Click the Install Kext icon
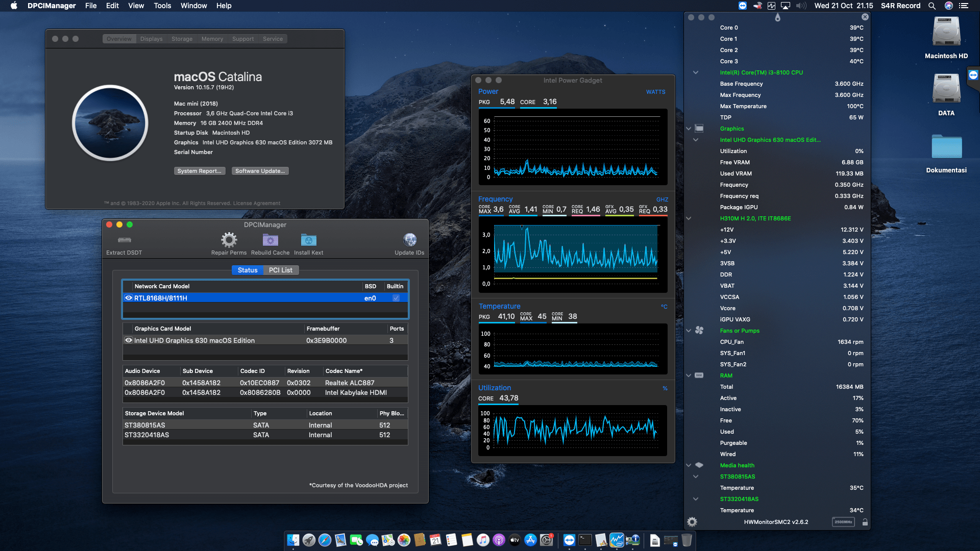Image resolution: width=980 pixels, height=551 pixels. point(308,240)
